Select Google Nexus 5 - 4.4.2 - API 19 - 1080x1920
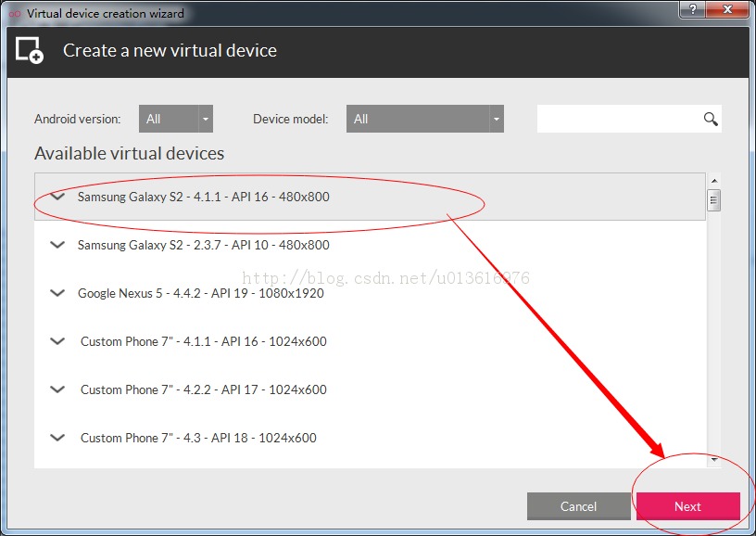The height and width of the screenshot is (536, 756). point(370,293)
